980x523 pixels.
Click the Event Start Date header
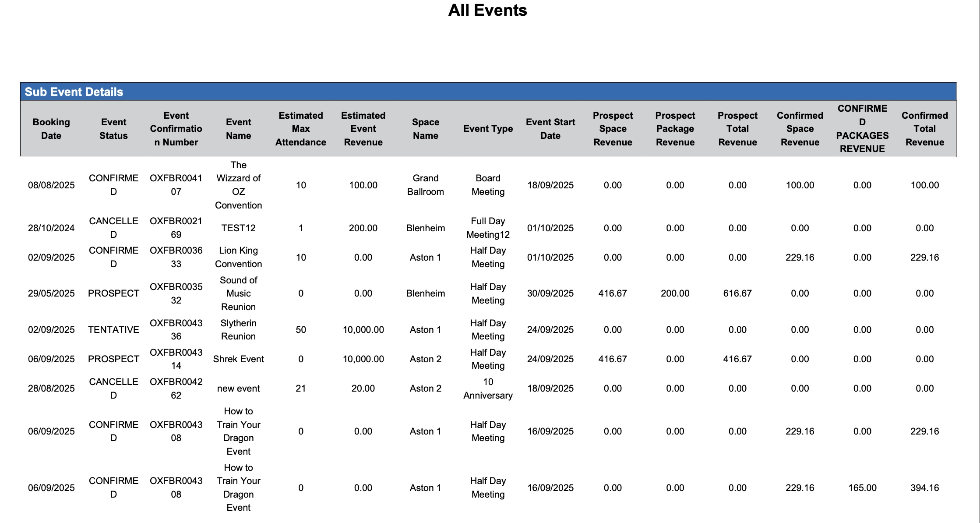[x=550, y=129]
